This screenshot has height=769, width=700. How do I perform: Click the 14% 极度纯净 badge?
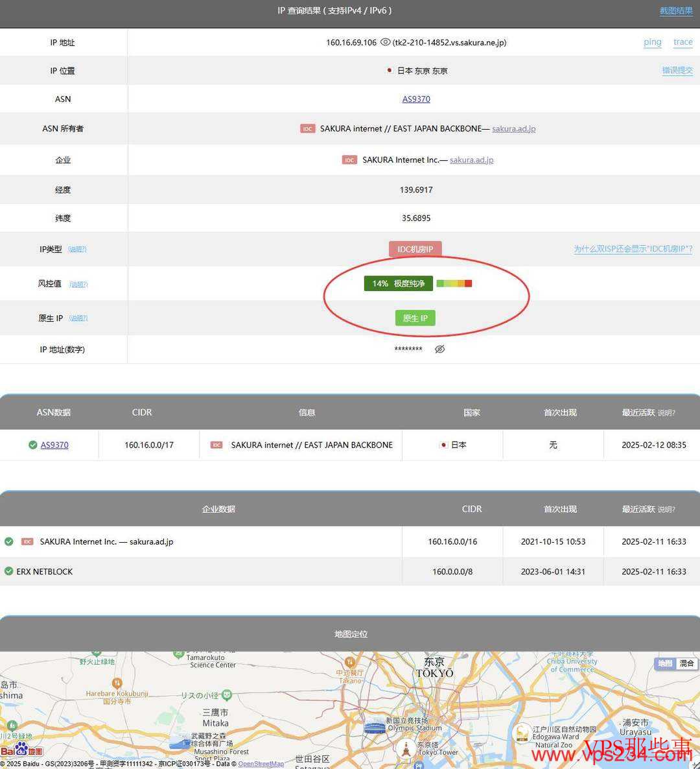pyautogui.click(x=399, y=283)
